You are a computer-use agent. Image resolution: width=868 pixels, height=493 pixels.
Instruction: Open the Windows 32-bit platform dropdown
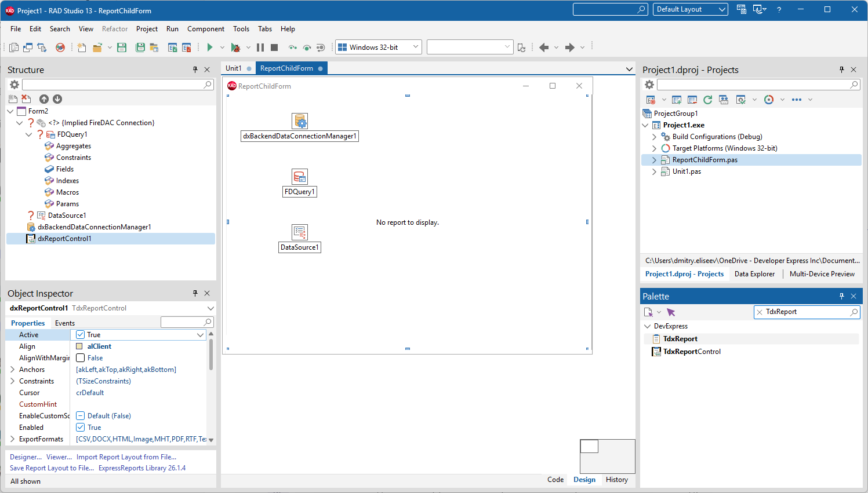[416, 47]
